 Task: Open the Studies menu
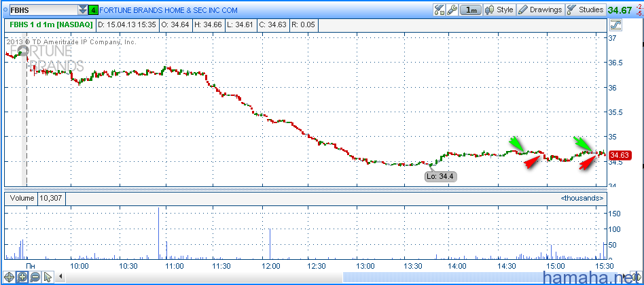586,10
